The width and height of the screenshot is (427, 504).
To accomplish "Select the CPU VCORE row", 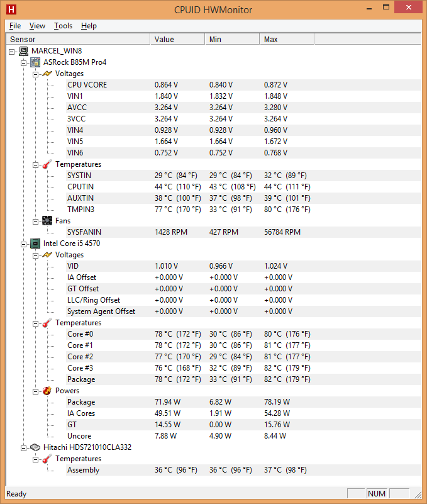I will tap(243, 85).
